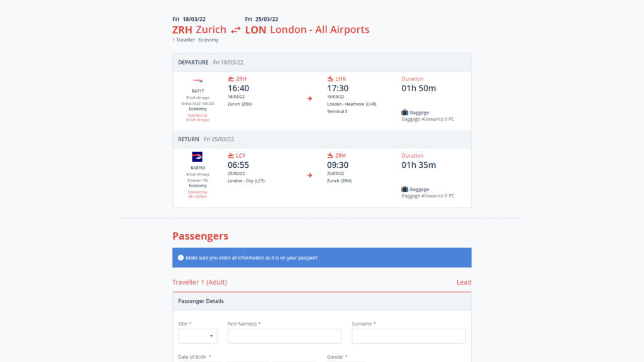Click the Surname input field
644x362 pixels.
(x=409, y=336)
